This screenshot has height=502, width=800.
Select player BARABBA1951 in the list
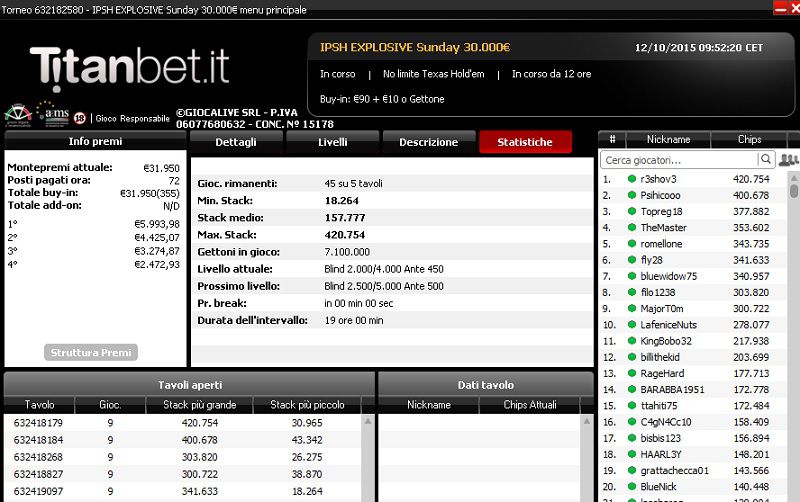[693, 390]
